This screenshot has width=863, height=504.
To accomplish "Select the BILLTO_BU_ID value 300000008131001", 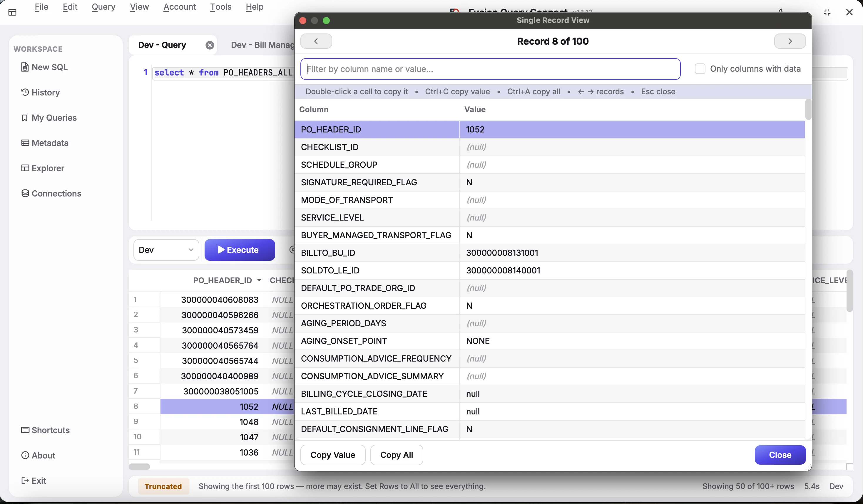I will (x=502, y=253).
